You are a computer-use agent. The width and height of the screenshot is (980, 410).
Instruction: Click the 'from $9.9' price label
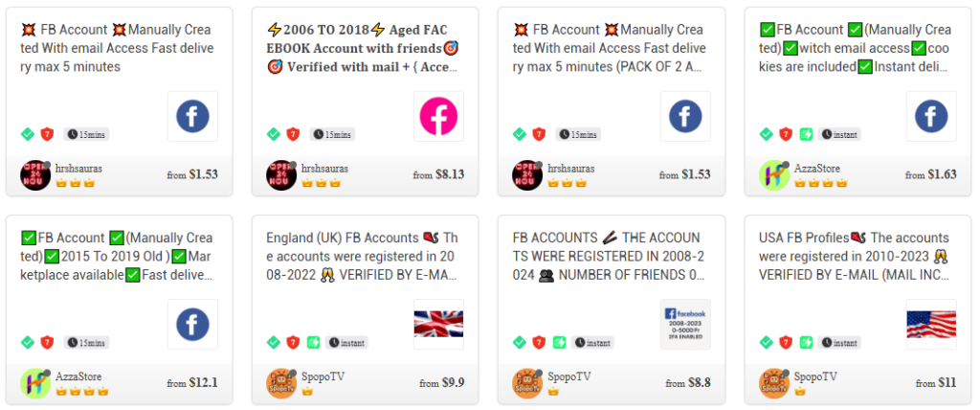click(x=442, y=383)
